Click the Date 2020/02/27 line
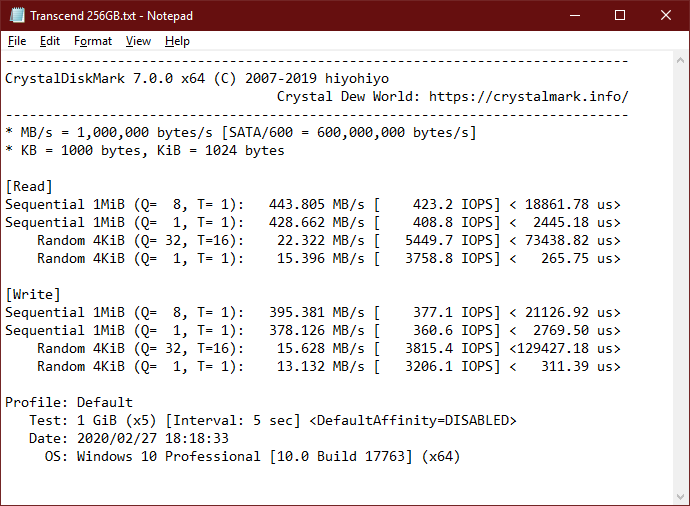This screenshot has width=690, height=506. pyautogui.click(x=129, y=438)
